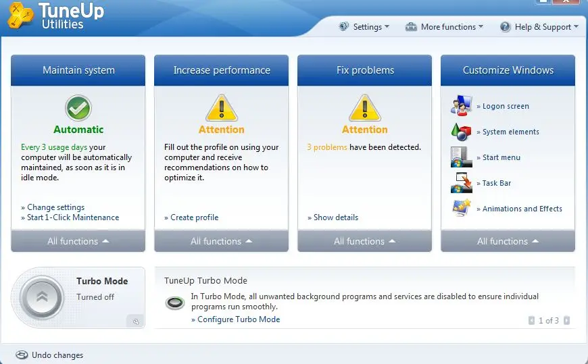The width and height of the screenshot is (588, 364).
Task: Select the Increase performance header
Action: [221, 70]
